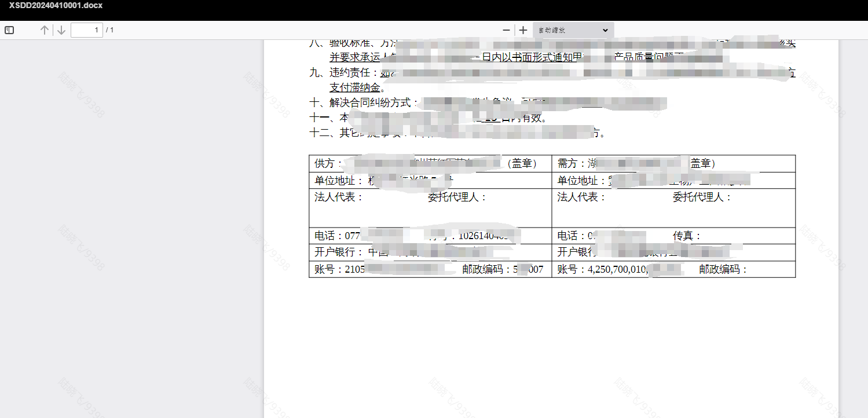The width and height of the screenshot is (868, 418).
Task: Click the underlined 支付滞纳金 text
Action: pos(355,87)
